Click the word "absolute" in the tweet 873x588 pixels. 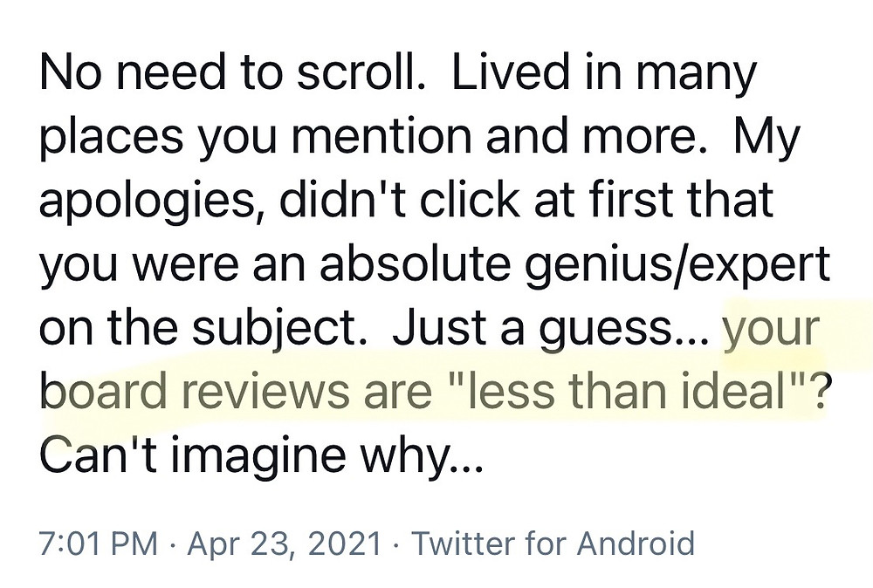click(415, 263)
